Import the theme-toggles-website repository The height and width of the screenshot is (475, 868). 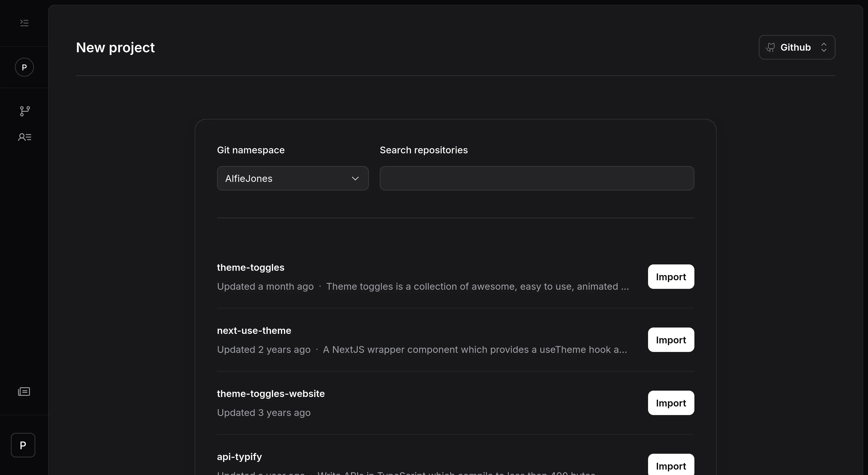click(x=671, y=403)
